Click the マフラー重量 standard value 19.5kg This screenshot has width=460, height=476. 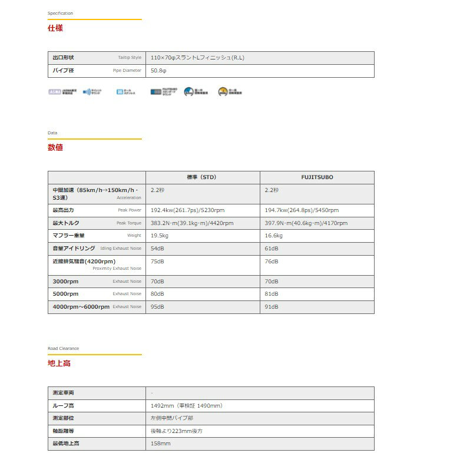tap(160, 236)
